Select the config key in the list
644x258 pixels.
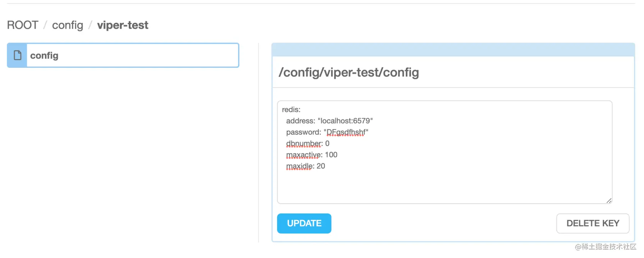[132, 56]
